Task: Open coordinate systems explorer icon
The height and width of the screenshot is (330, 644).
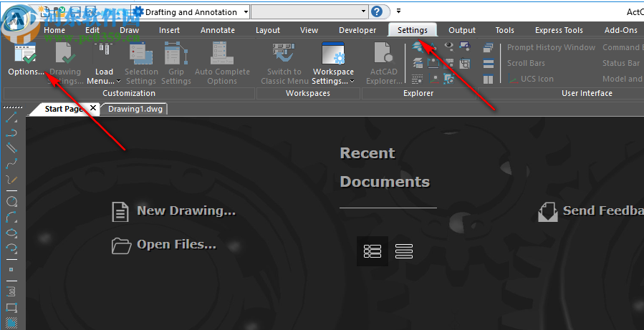Action: pyautogui.click(x=433, y=79)
